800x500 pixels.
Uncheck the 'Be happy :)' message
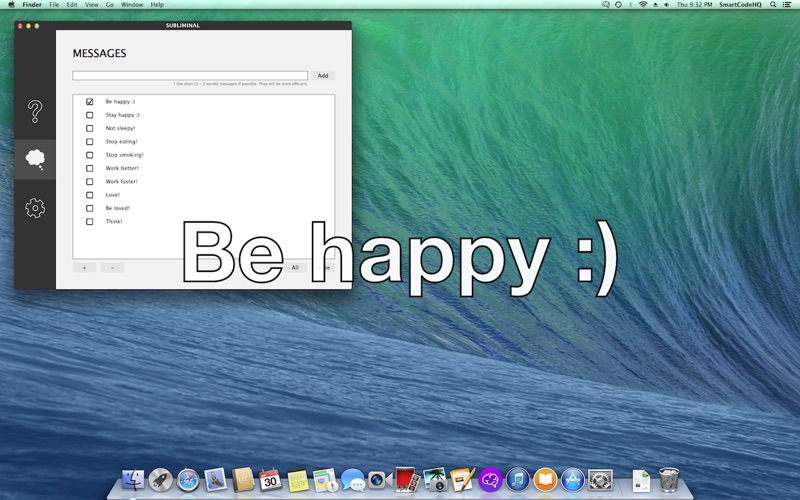[89, 102]
